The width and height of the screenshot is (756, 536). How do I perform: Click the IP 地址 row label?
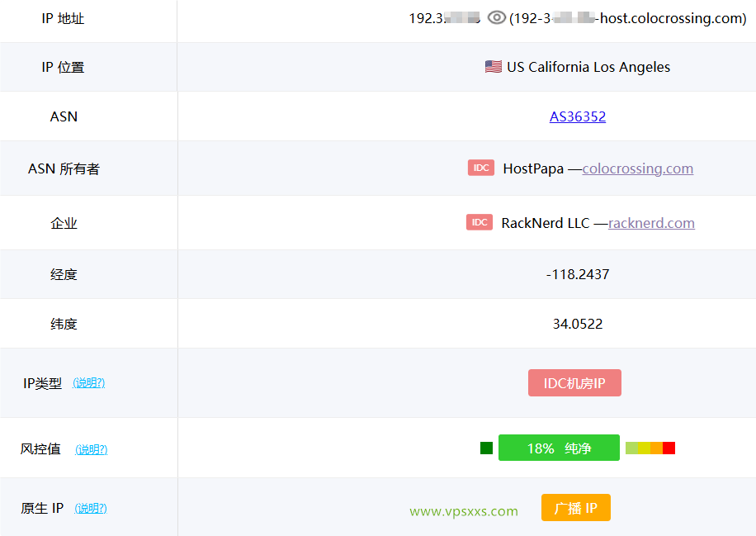[63, 19]
